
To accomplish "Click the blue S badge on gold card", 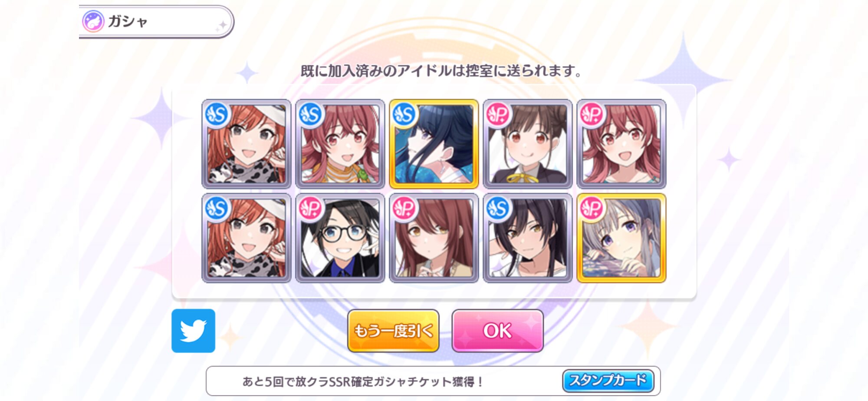I will click(x=404, y=115).
